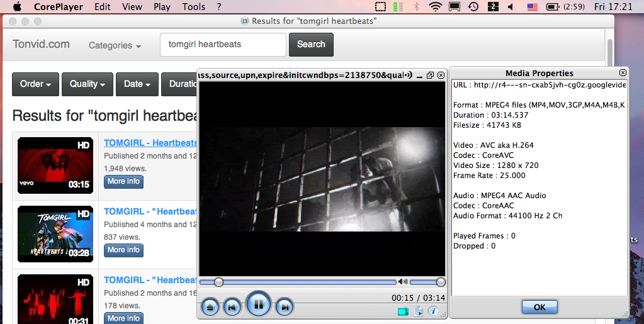Screen dimensions: 644x324
Task: Mute audio with the player speaker icon
Action: click(x=402, y=282)
